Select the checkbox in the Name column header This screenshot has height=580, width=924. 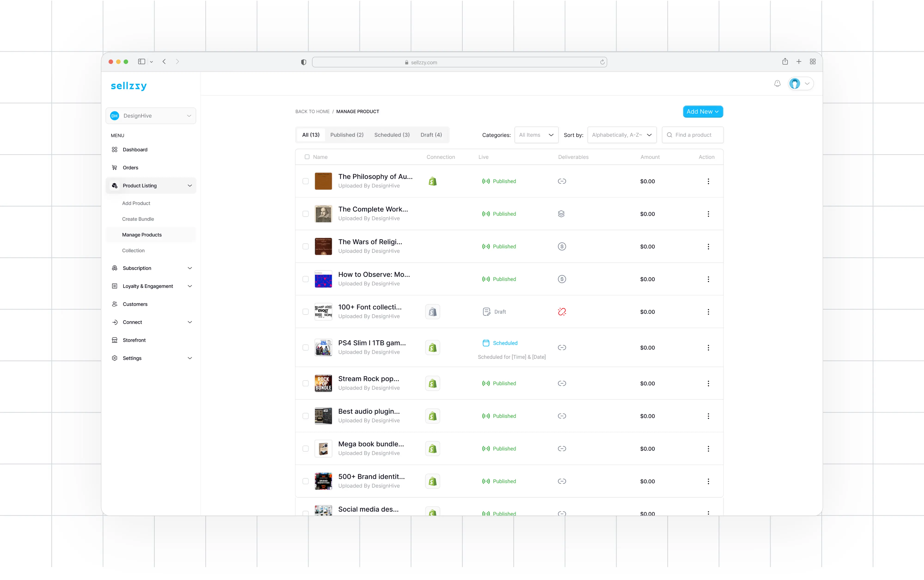click(x=307, y=157)
